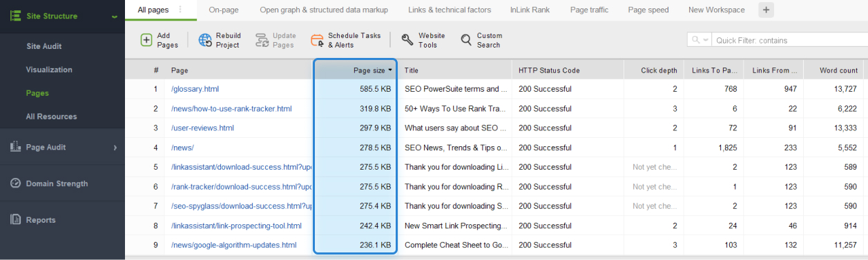Viewport: 868px width, 260px height.
Task: Sort by the # column header
Action: pyautogui.click(x=156, y=70)
